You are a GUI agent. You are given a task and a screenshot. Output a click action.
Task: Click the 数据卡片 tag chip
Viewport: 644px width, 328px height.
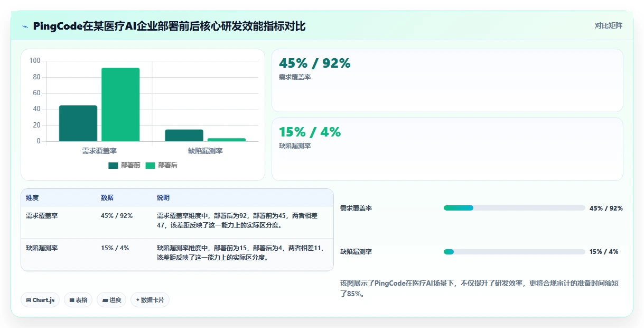point(150,300)
